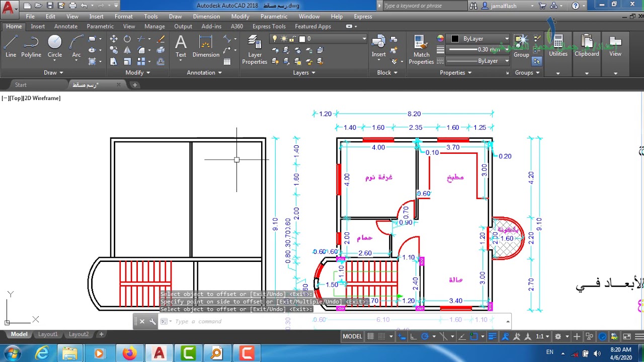Click the Match Properties tool
The image size is (644, 362).
(x=421, y=50)
